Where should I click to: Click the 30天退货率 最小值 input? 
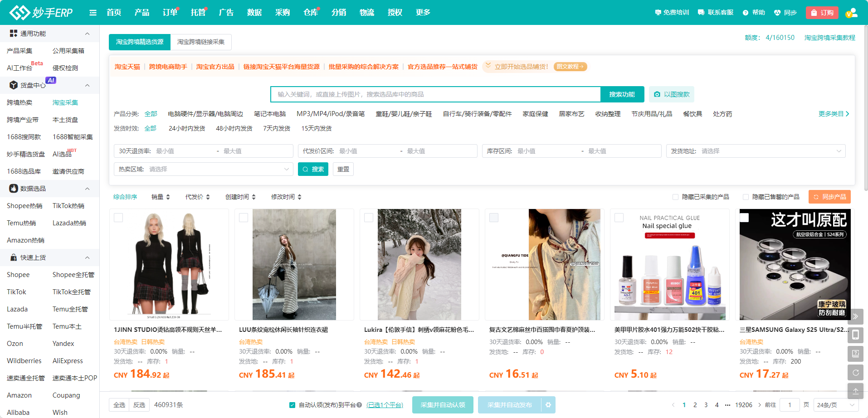(x=183, y=151)
